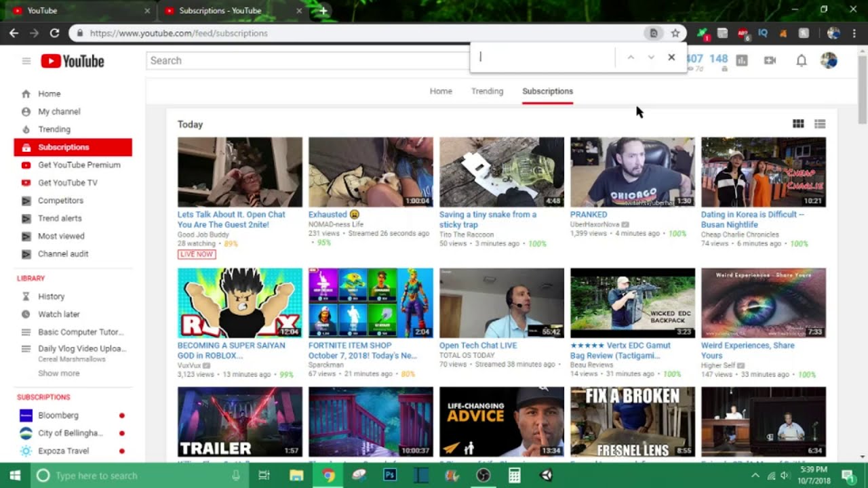Open the bar chart extension icon in YouTube header

pyautogui.click(x=742, y=60)
